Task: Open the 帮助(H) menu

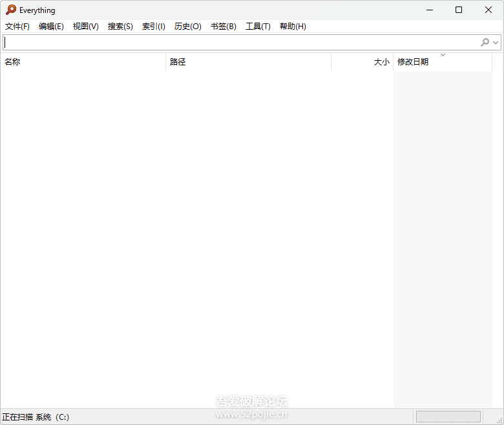Action: [293, 27]
